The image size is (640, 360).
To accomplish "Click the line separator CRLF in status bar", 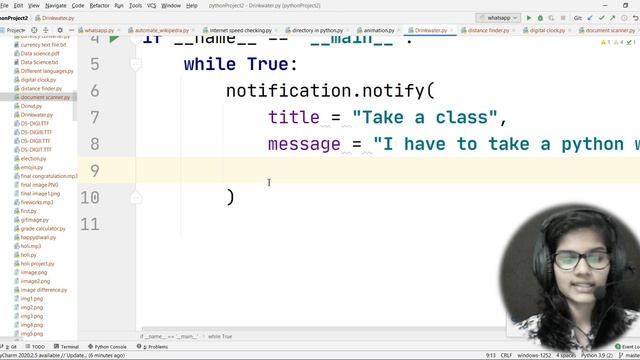I will click(506, 355).
